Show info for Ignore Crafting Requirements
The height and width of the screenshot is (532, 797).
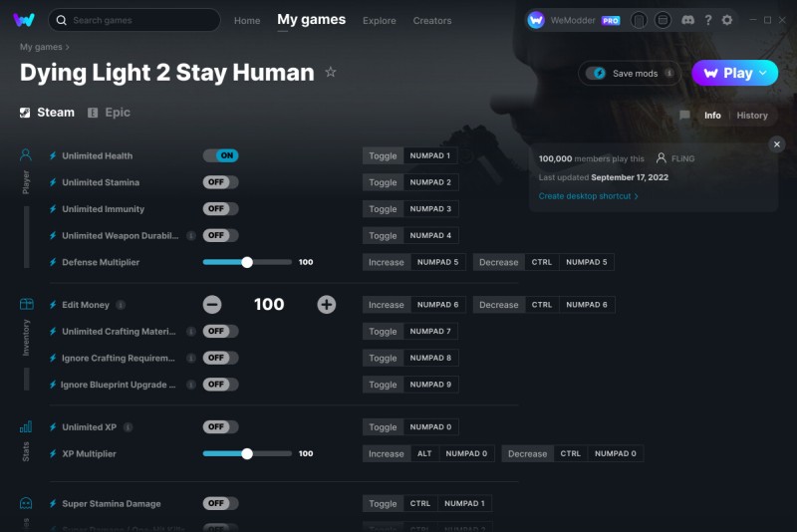(191, 358)
